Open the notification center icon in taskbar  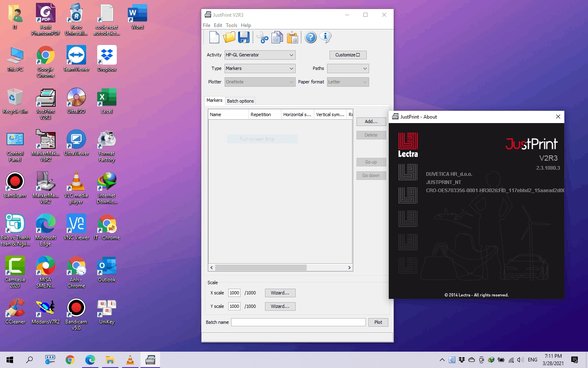point(575,360)
